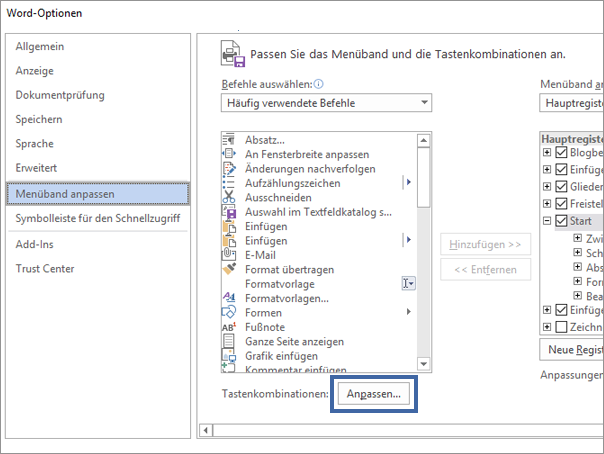
Task: Toggle the Glieder... tab checkbox
Action: pos(561,186)
